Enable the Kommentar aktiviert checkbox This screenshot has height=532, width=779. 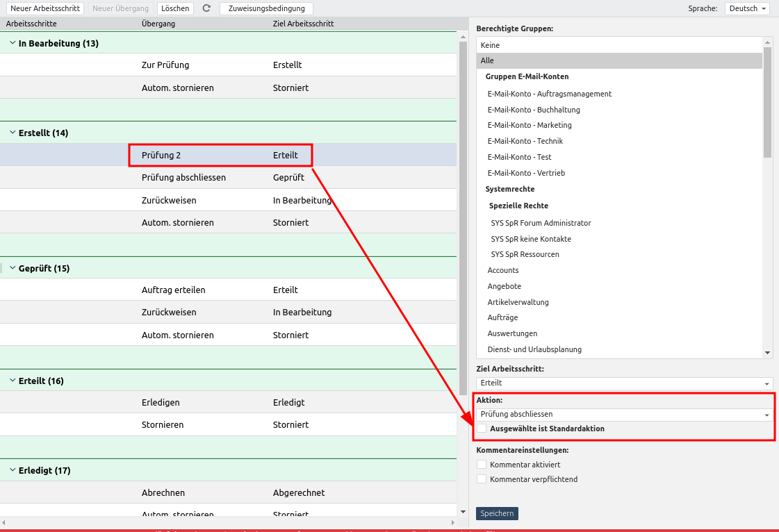pyautogui.click(x=482, y=465)
